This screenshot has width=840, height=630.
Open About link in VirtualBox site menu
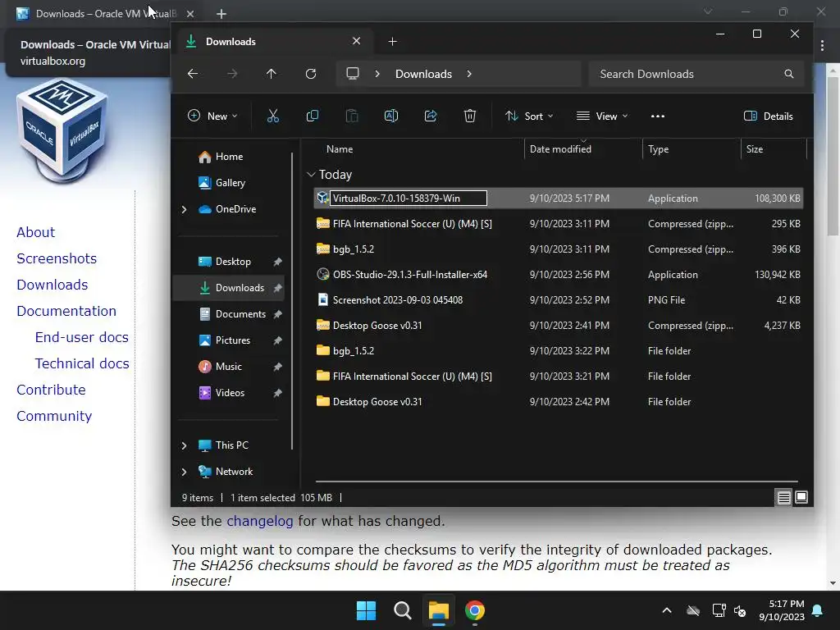(x=35, y=232)
